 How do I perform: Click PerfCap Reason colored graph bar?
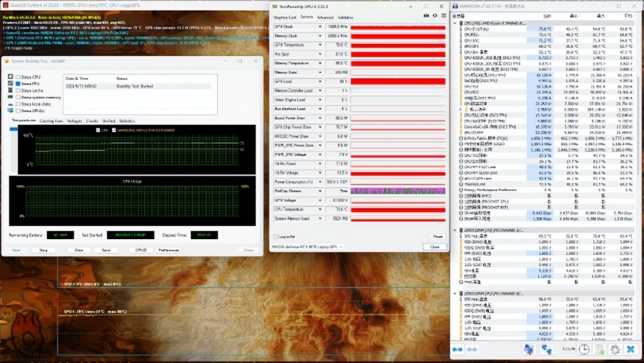[397, 191]
